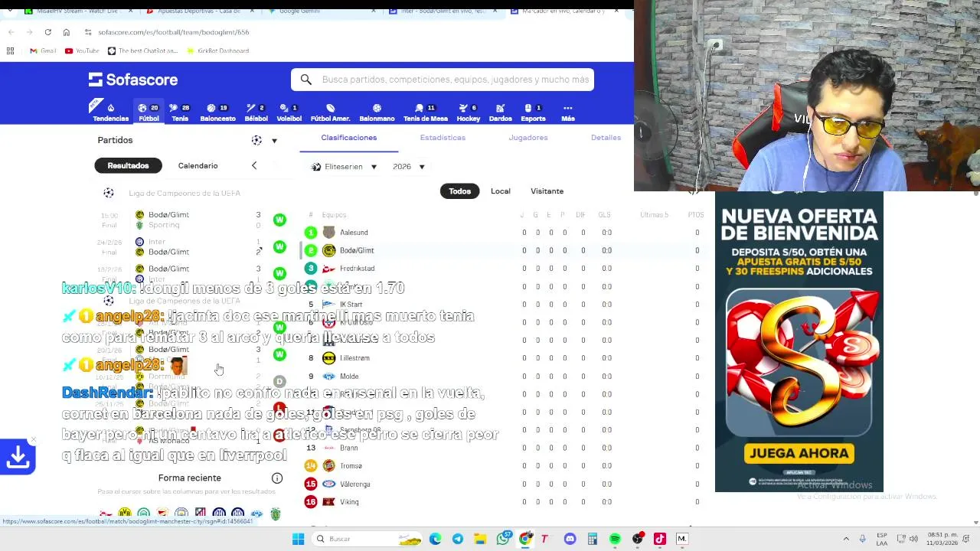
Task: Click the Windows taskbar search box
Action: pyautogui.click(x=369, y=540)
